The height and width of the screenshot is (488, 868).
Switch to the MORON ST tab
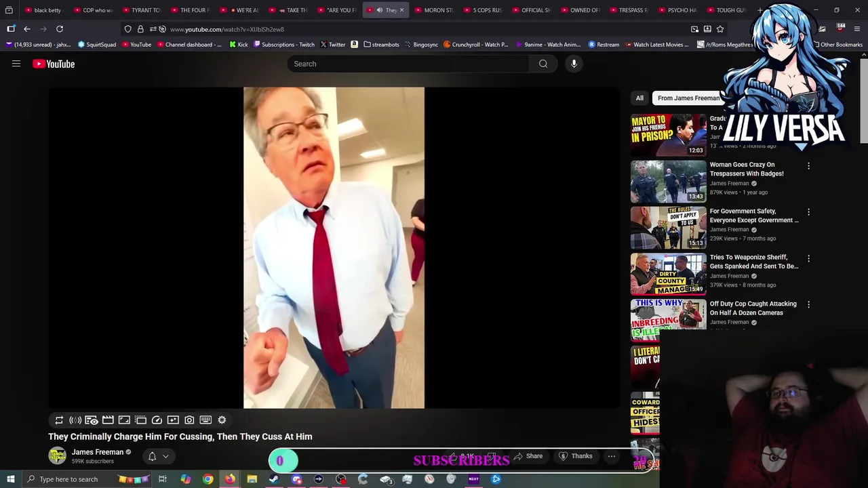click(x=435, y=10)
